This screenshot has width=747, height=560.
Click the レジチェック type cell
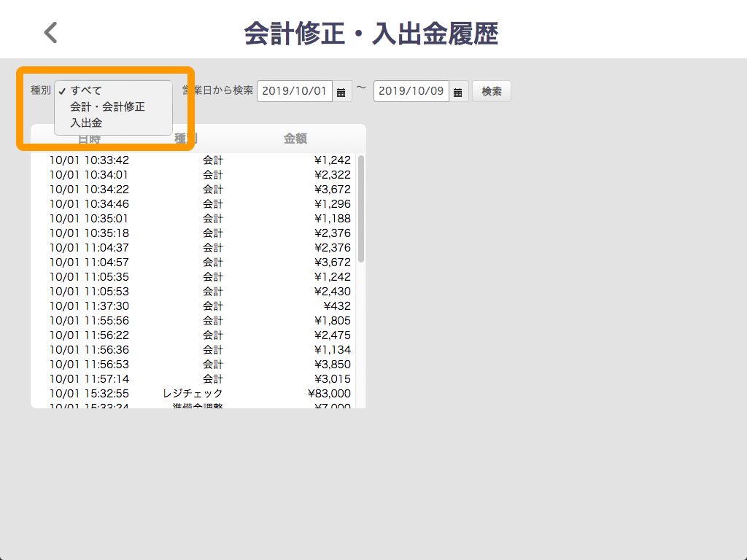click(x=193, y=394)
